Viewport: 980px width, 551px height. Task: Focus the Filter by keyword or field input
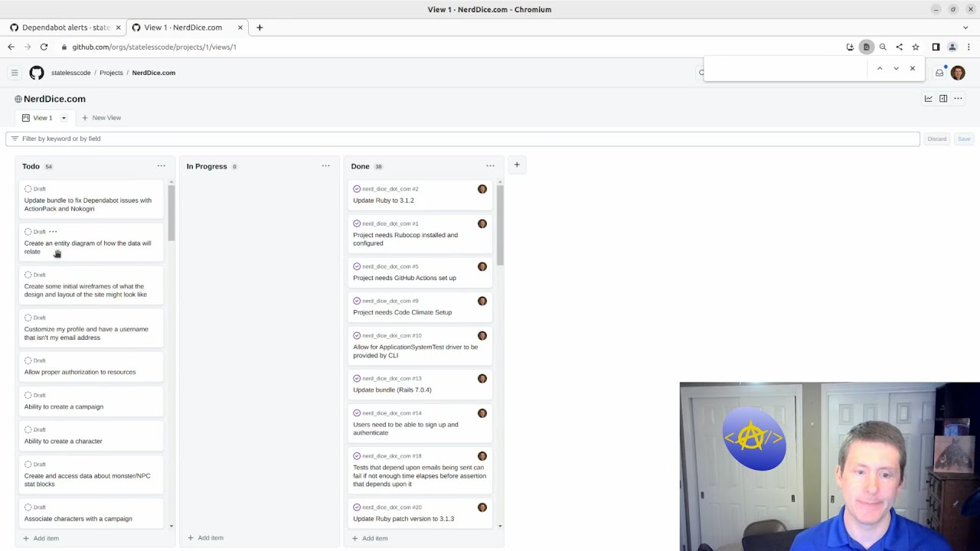[462, 139]
